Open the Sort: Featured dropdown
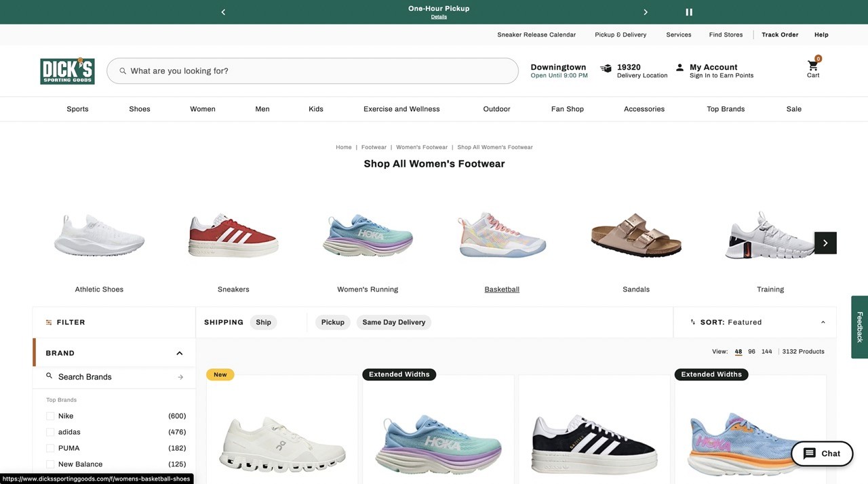 coord(755,322)
